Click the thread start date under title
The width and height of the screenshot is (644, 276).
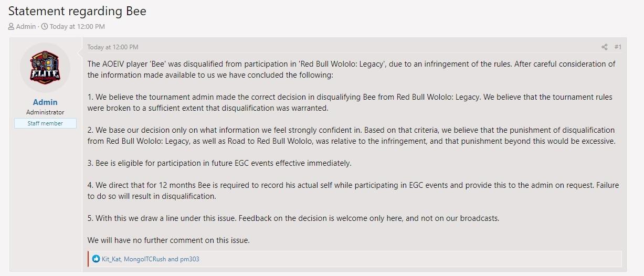point(77,27)
